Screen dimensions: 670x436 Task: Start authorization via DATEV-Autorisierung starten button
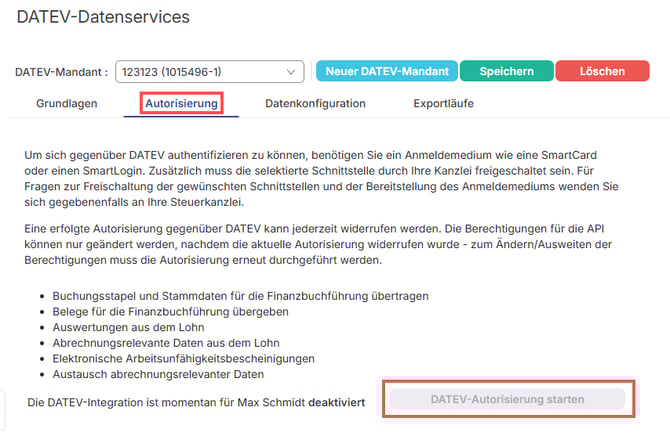click(508, 400)
